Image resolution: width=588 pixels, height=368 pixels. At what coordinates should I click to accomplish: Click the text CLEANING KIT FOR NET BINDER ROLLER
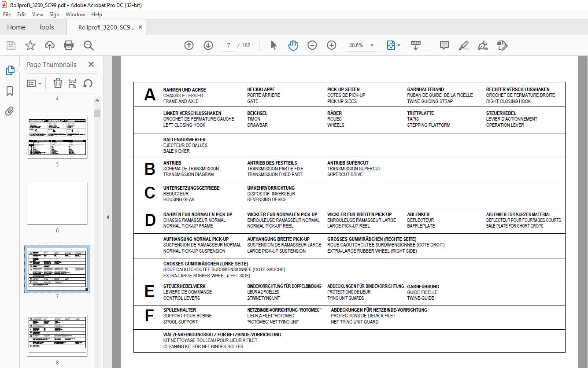203,346
